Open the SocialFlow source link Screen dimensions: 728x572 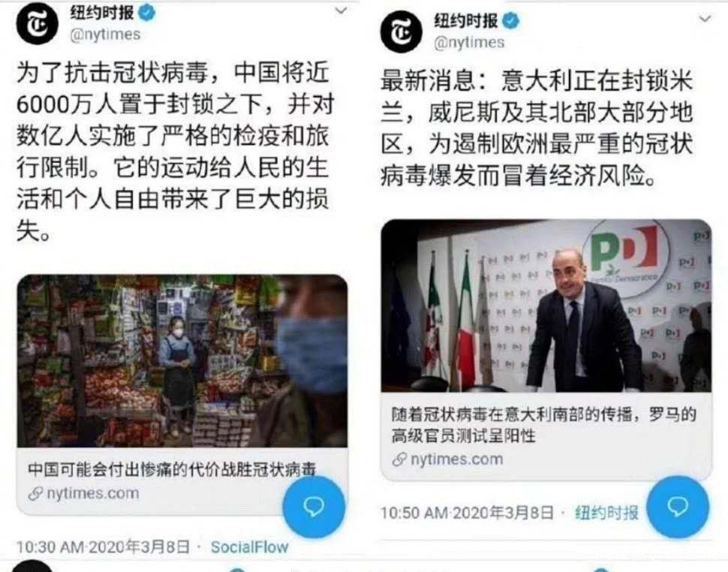tap(249, 547)
